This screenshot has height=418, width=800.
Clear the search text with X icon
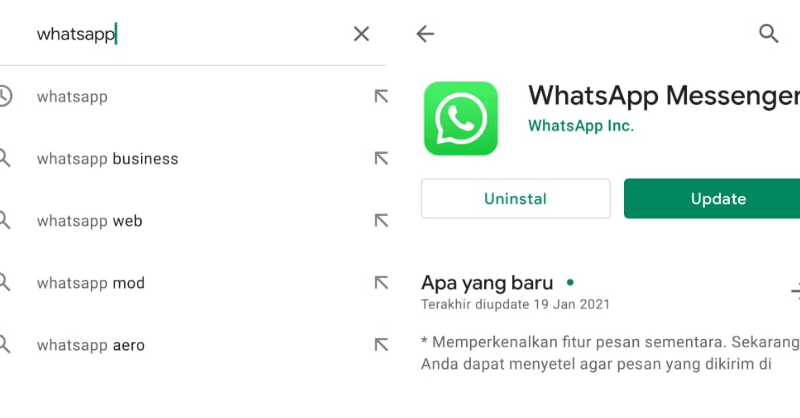coord(361,34)
